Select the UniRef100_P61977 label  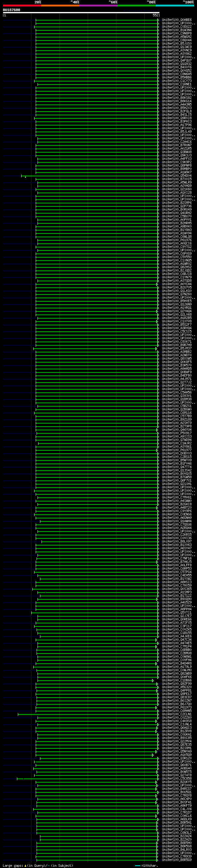tap(177, 450)
